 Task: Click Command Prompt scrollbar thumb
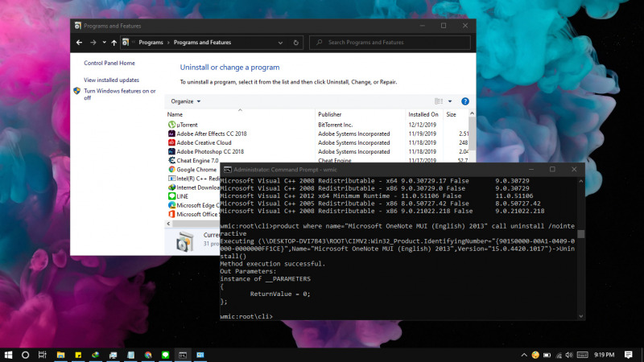[x=580, y=234]
